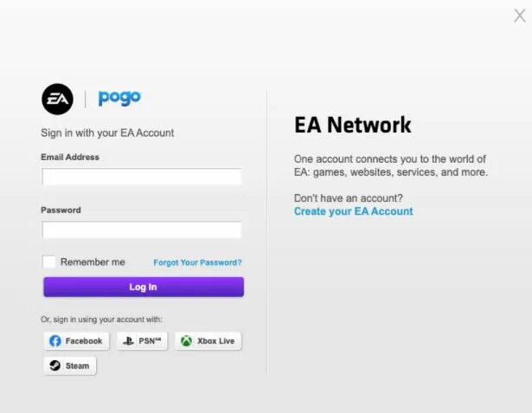Sign in with the Facebook icon button
Image resolution: width=532 pixels, height=413 pixels.
pyautogui.click(x=76, y=341)
